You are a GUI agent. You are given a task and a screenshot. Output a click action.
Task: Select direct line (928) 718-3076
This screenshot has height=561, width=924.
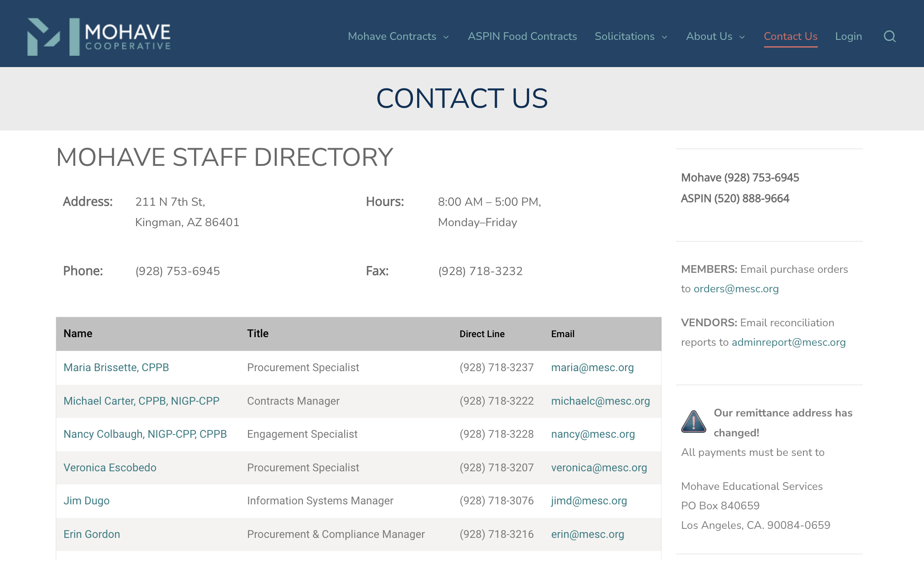tap(496, 501)
